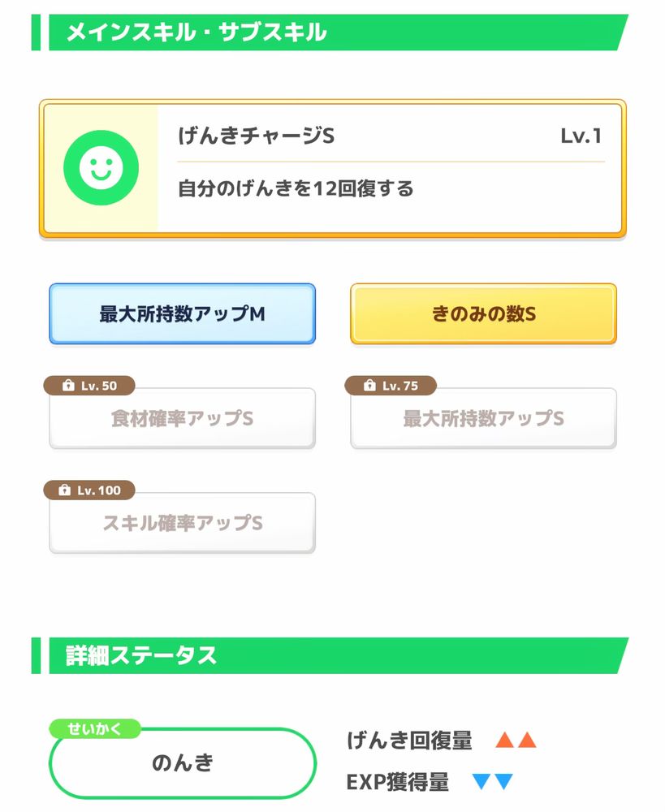Click the 自分のげんきを12回復する description text
Screen dimensions: 665x812
pos(296,188)
